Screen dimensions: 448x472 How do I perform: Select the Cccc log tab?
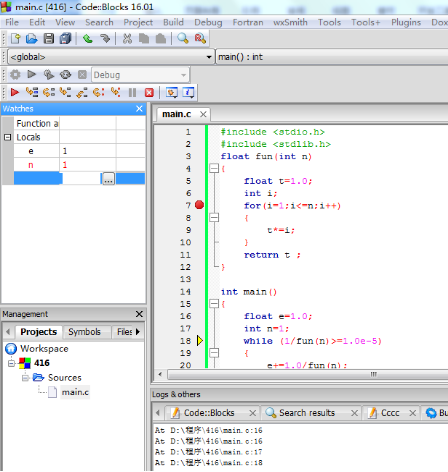390,413
